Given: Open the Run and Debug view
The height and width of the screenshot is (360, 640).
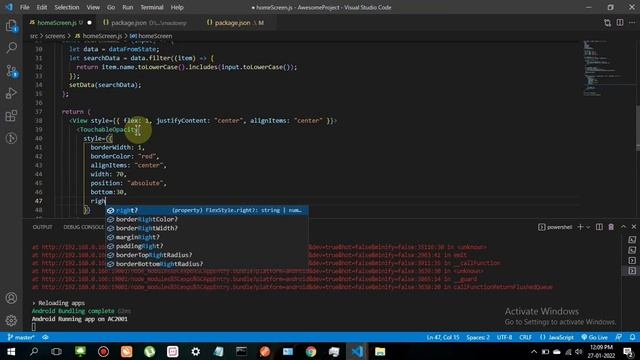Looking at the screenshot, I should (x=11, y=93).
